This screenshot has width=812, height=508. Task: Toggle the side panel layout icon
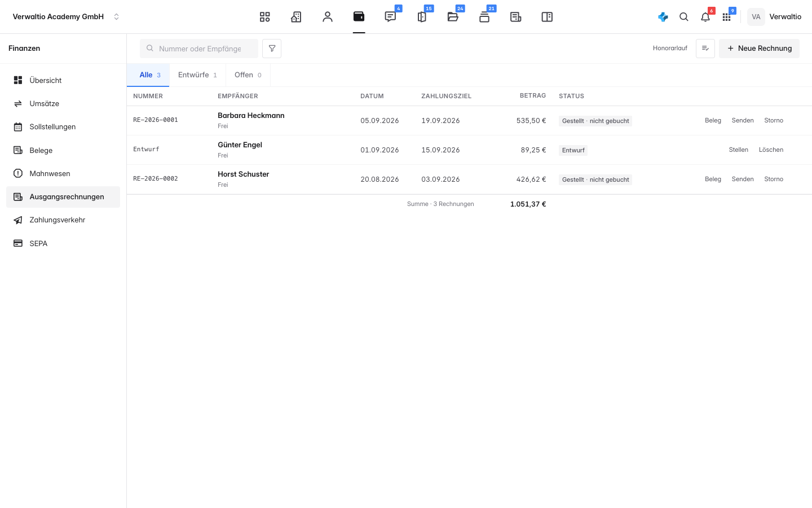click(x=547, y=17)
